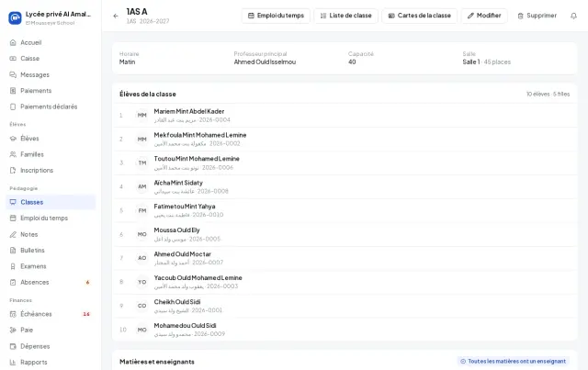Viewport: 588px width, 370px height.
Task: Open student Moussa Ould Ely
Action: (x=345, y=234)
